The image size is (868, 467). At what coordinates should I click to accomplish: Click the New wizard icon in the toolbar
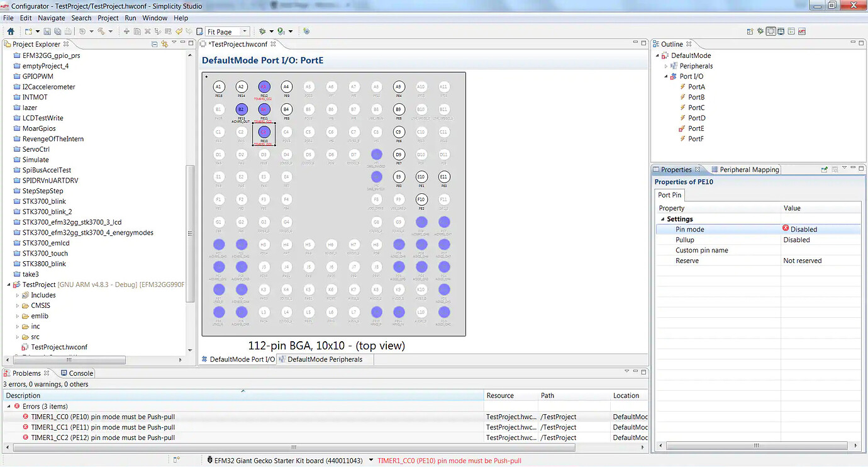[x=30, y=31]
